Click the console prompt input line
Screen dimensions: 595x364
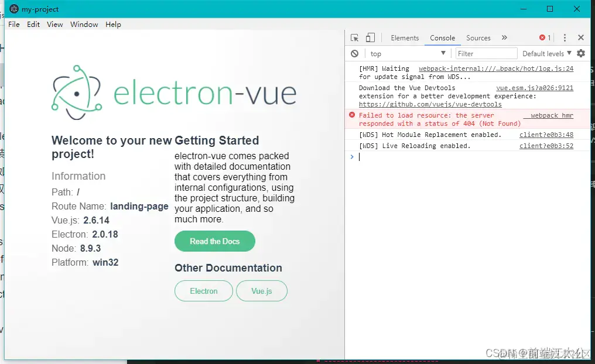467,157
